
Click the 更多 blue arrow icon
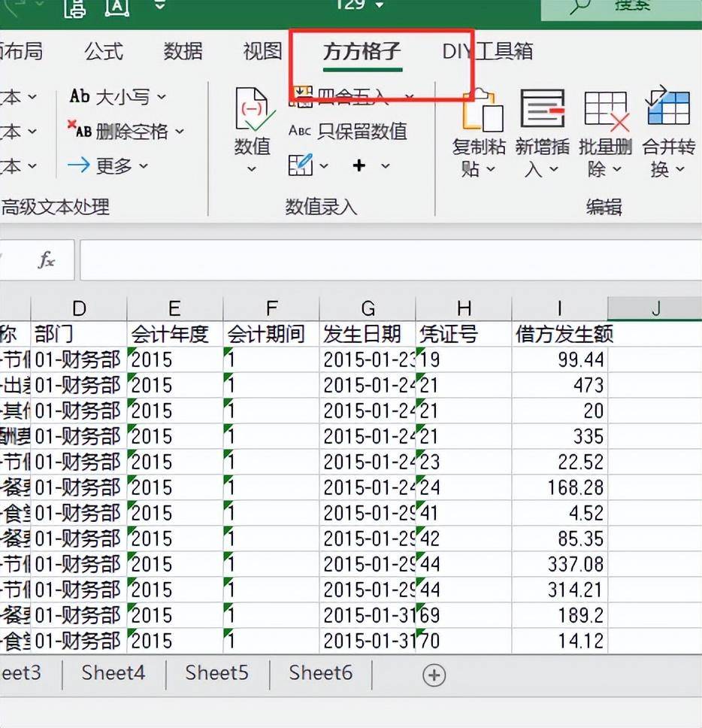[79, 165]
